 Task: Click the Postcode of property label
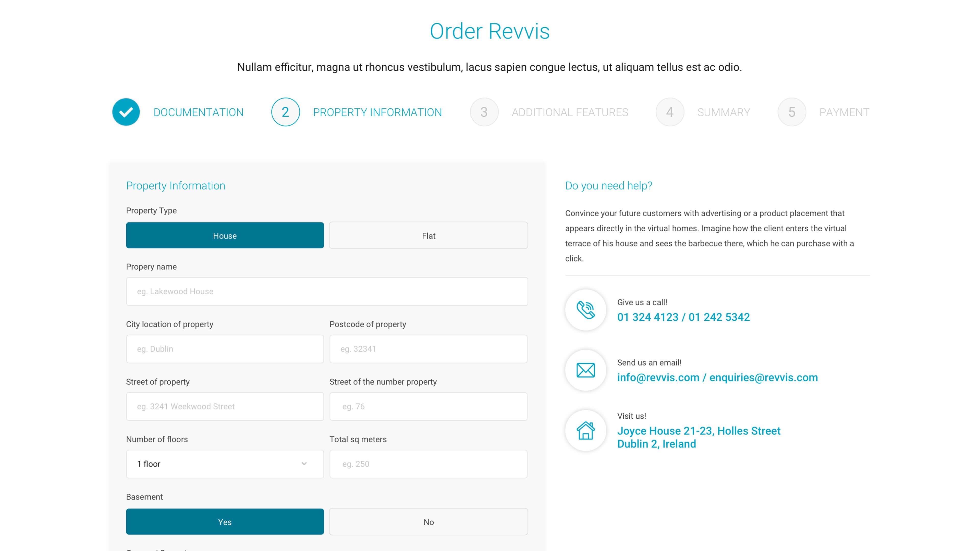tap(367, 324)
